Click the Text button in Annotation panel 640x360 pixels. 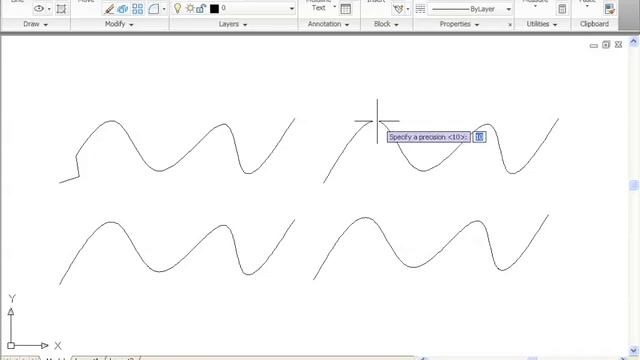point(318,8)
